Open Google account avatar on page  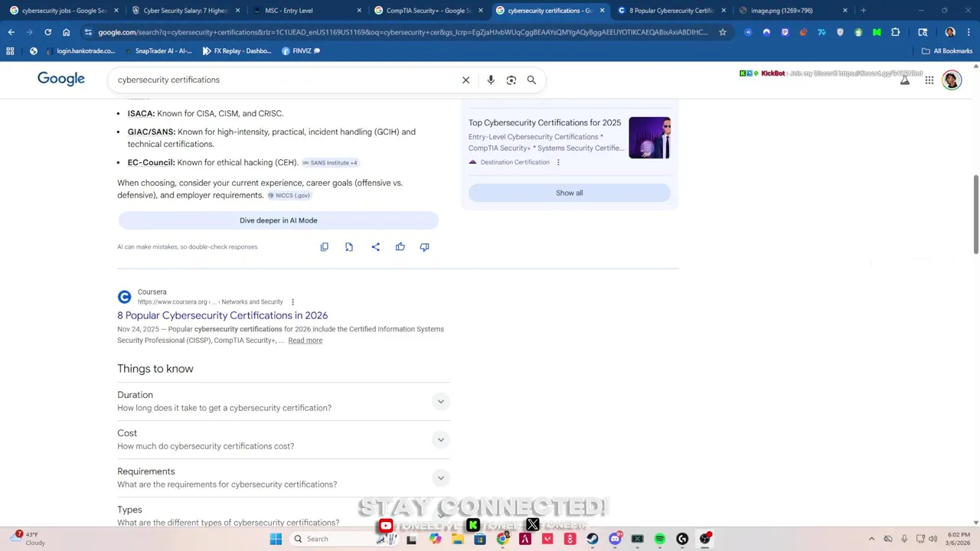(952, 80)
